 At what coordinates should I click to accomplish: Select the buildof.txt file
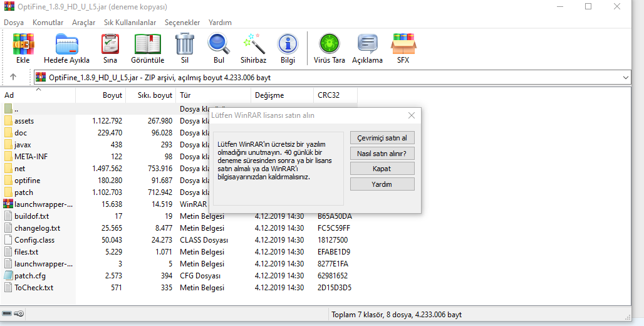tap(31, 216)
